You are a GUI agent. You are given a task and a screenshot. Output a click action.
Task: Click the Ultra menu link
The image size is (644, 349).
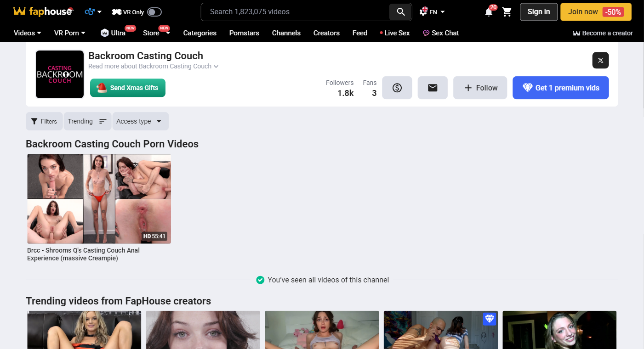(x=118, y=33)
